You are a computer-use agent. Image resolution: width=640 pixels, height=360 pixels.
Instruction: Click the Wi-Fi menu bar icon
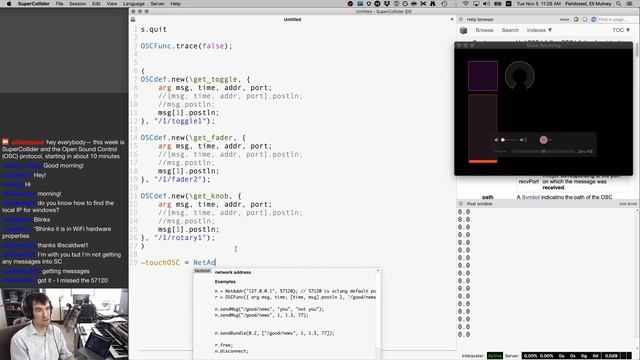click(466, 4)
